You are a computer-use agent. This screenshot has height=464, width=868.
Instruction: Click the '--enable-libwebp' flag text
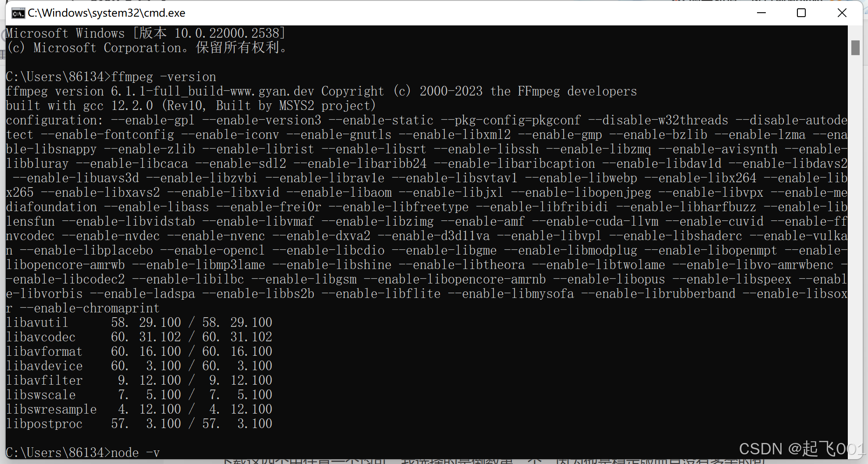pos(581,178)
